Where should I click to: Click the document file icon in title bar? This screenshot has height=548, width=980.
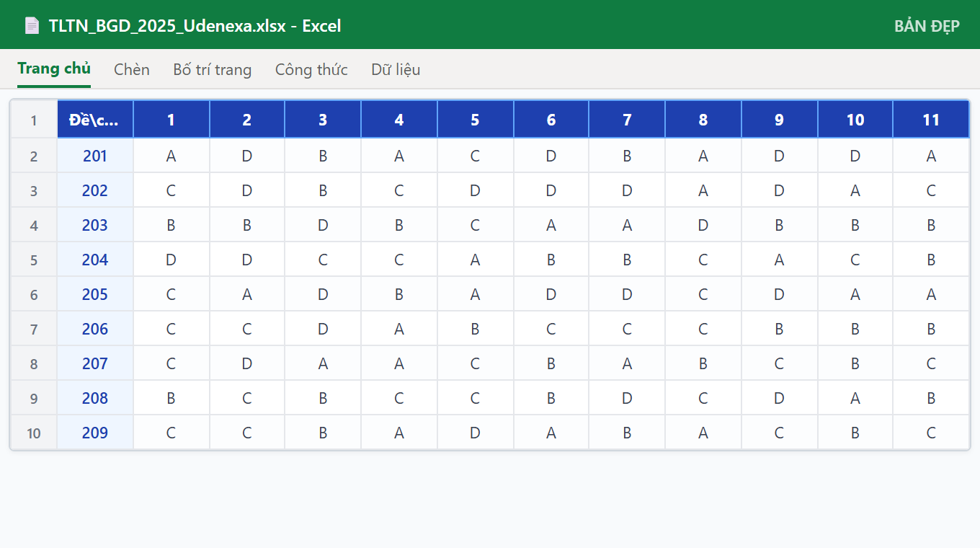pyautogui.click(x=32, y=26)
